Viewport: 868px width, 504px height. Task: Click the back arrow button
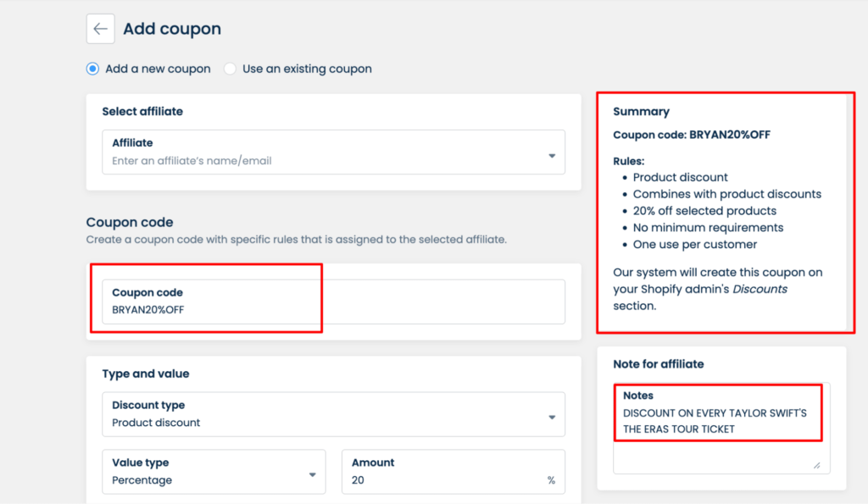coord(100,29)
